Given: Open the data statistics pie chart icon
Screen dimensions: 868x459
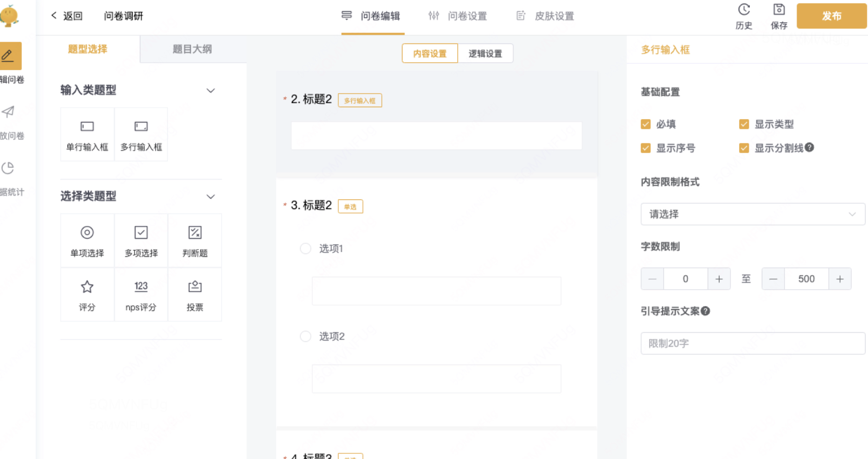Looking at the screenshot, I should pos(8,168).
